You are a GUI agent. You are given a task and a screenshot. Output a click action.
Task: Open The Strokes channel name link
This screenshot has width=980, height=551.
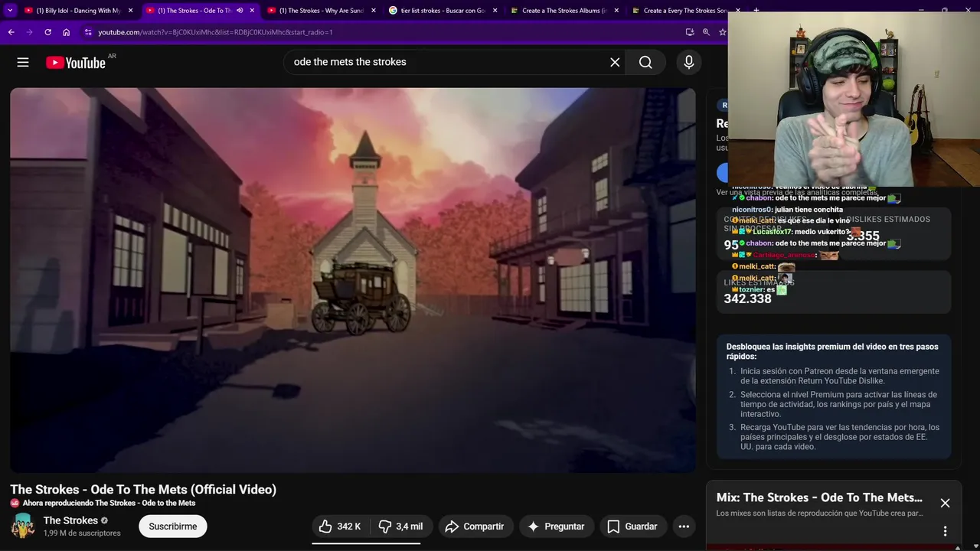click(x=70, y=520)
